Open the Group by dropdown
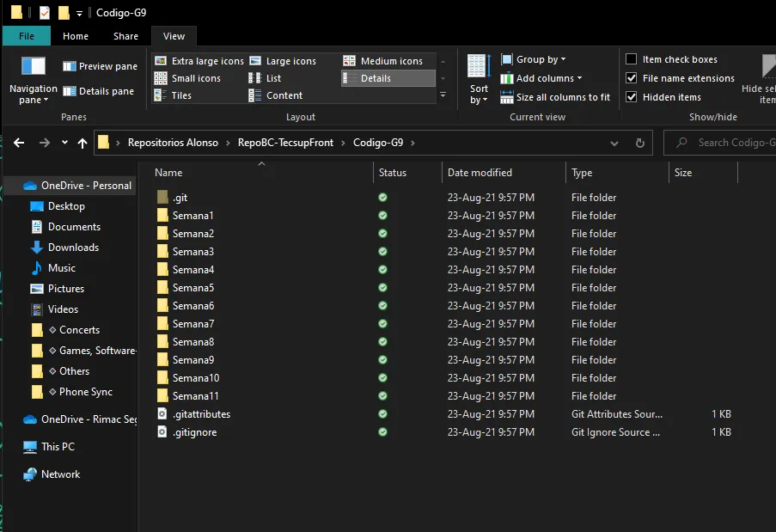The image size is (776, 532). tap(534, 59)
